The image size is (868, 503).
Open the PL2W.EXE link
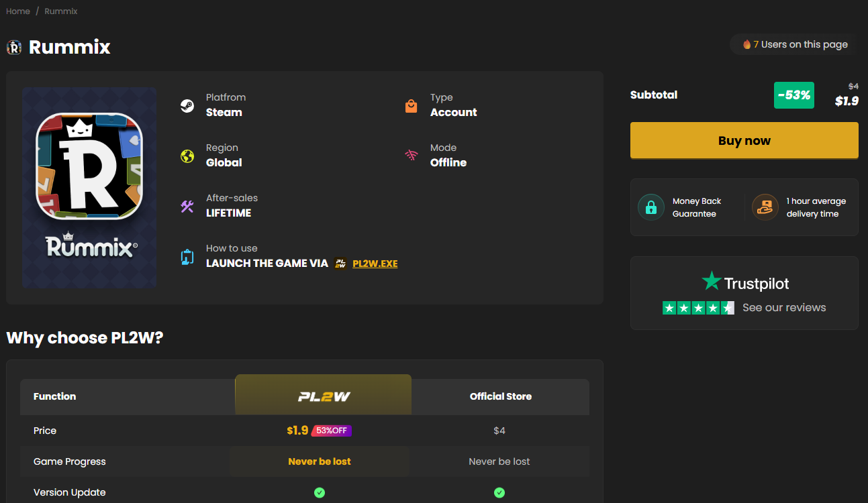[375, 264]
